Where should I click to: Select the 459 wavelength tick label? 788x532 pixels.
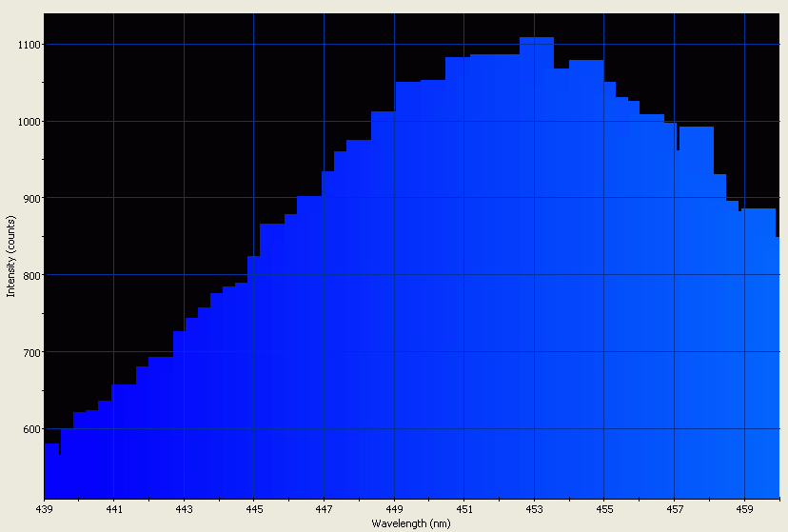click(x=745, y=509)
